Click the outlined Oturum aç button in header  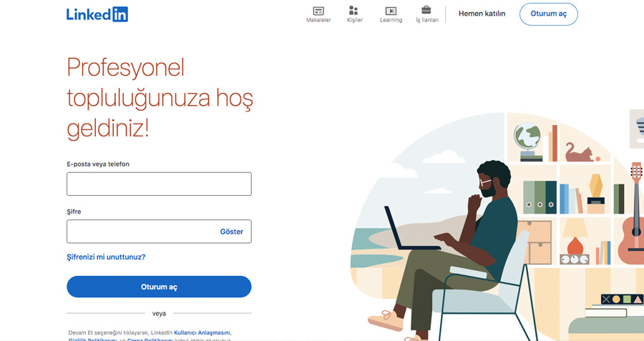click(548, 14)
